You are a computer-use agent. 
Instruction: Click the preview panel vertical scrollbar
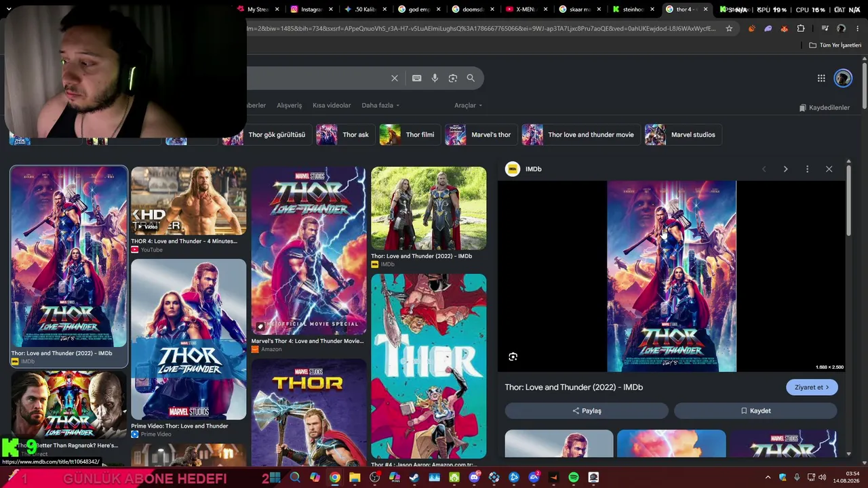(x=848, y=200)
